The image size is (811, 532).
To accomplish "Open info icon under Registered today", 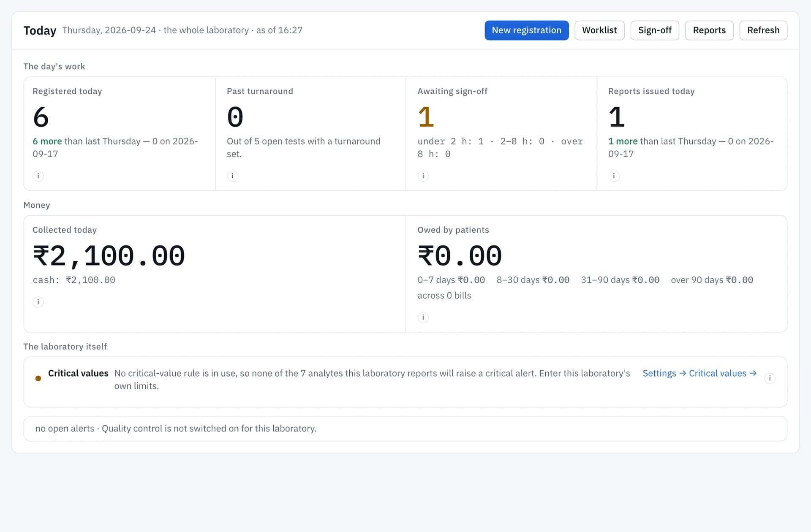I will (x=38, y=176).
